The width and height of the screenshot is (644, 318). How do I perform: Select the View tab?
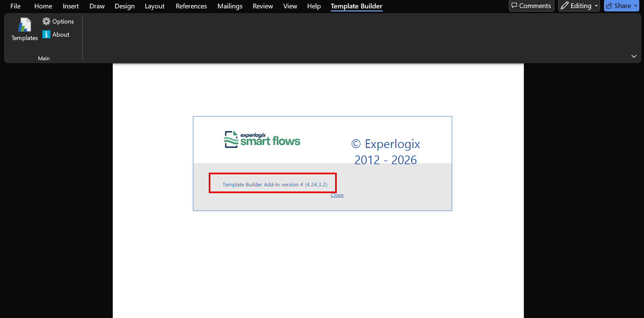pos(290,6)
